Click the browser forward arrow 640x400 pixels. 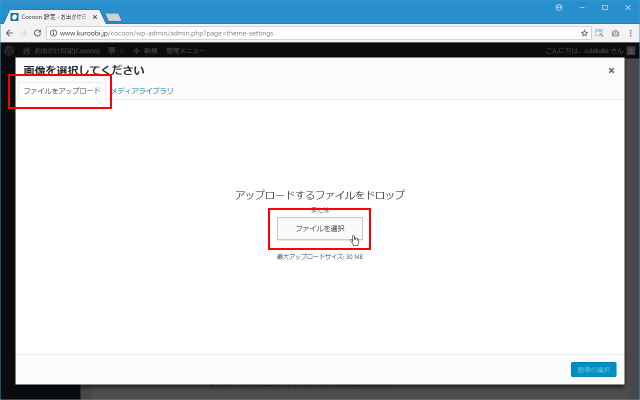pos(23,33)
